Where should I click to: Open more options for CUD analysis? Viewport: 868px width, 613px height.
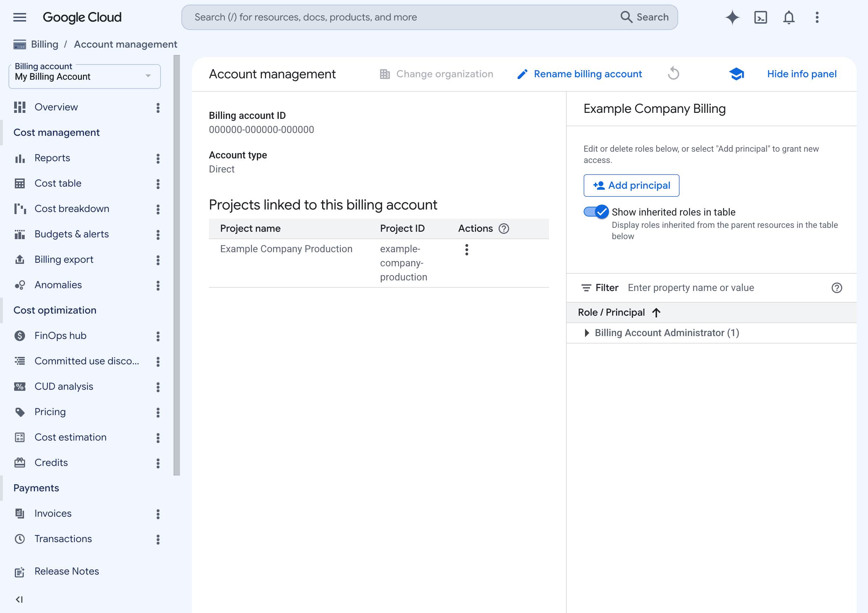(158, 387)
